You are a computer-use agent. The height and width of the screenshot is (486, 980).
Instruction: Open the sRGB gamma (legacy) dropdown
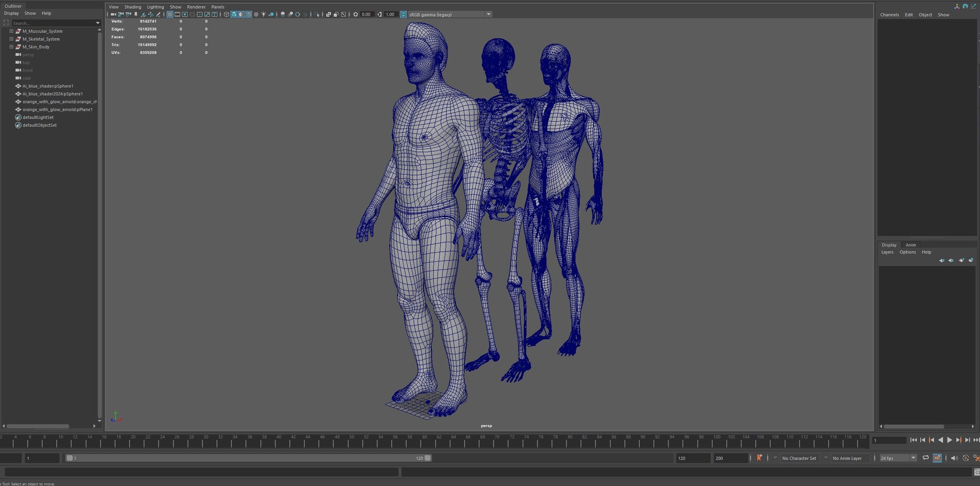(450, 14)
